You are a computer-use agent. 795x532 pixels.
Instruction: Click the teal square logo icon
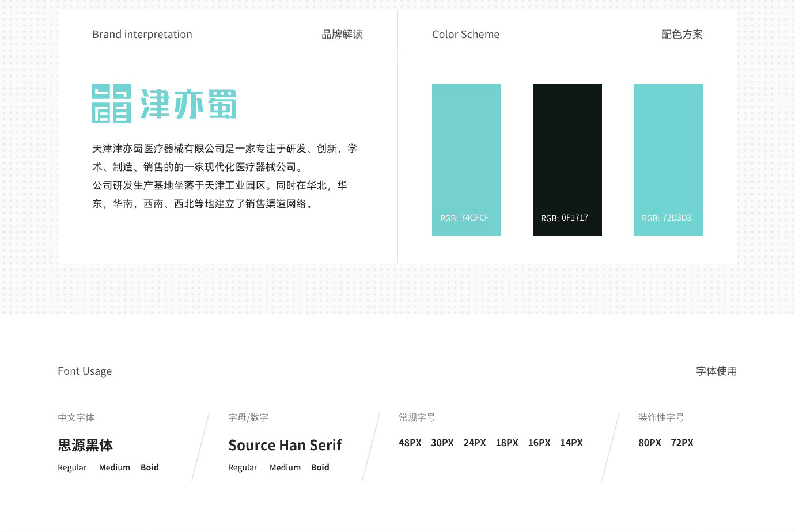point(112,104)
